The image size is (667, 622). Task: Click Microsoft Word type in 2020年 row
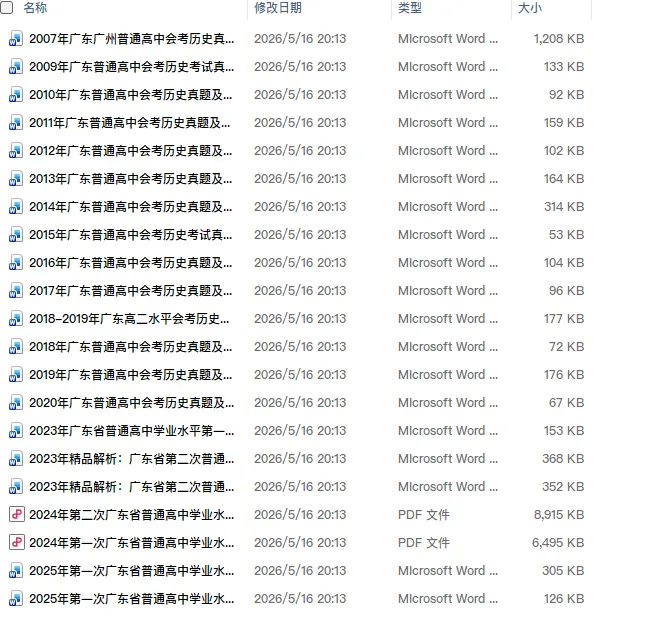(448, 403)
